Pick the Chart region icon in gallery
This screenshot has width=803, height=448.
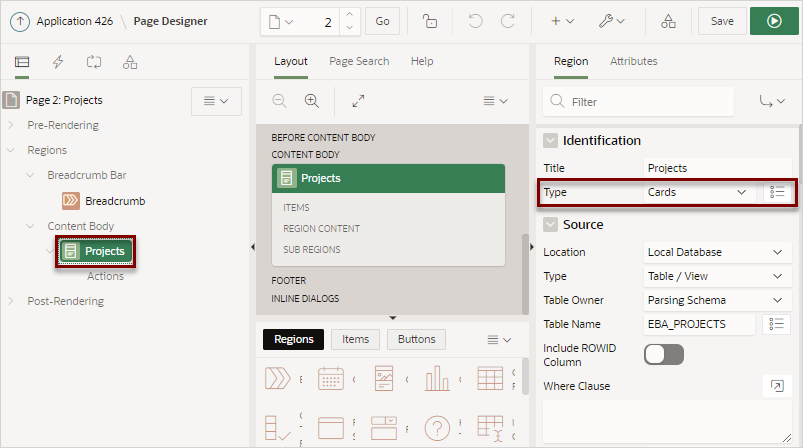(437, 379)
